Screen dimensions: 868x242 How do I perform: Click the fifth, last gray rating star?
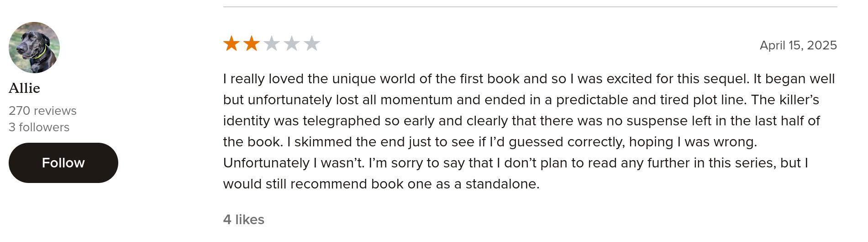pos(312,44)
